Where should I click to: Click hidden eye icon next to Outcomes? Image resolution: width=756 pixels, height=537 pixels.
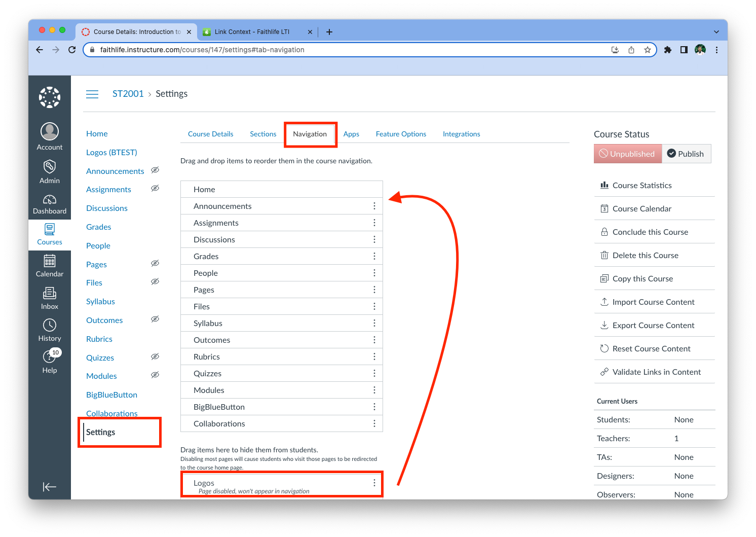(x=155, y=319)
